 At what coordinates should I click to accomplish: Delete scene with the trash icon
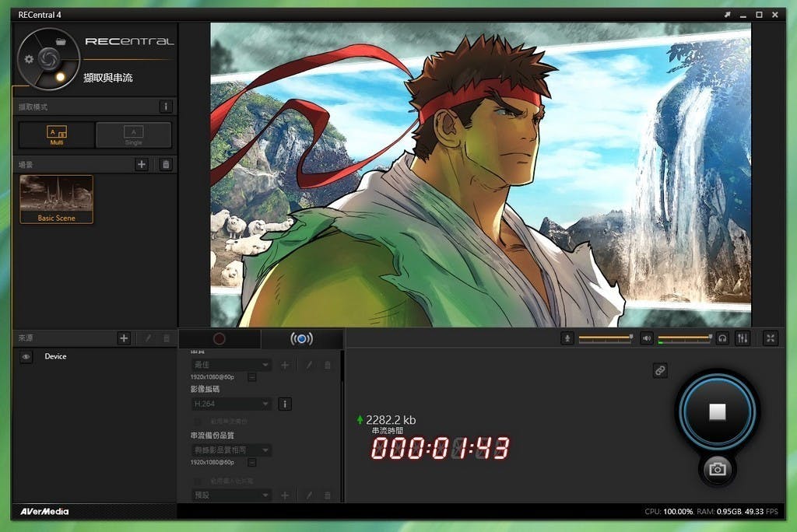[x=165, y=164]
